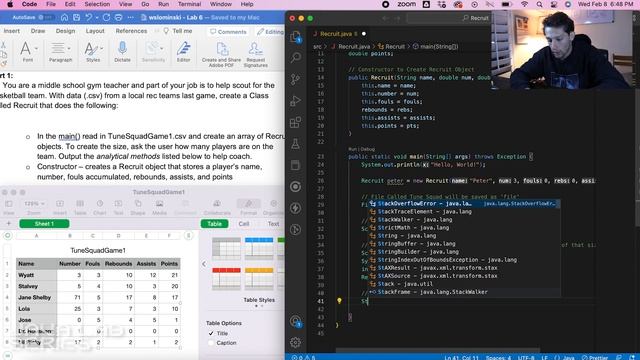The image size is (640, 360).
Task: Select StringBuilder in the autocomplete list
Action: [464, 252]
